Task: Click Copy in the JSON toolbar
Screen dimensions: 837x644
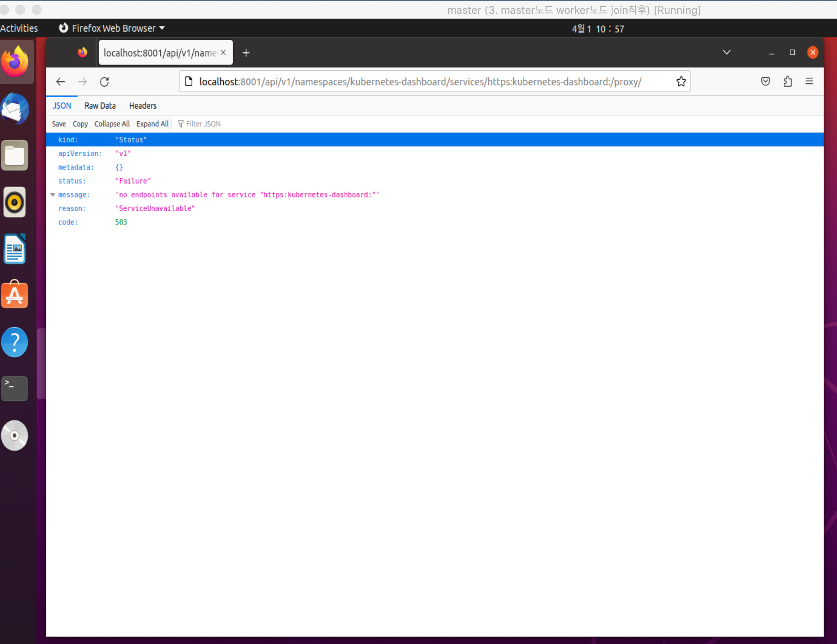Action: click(80, 124)
